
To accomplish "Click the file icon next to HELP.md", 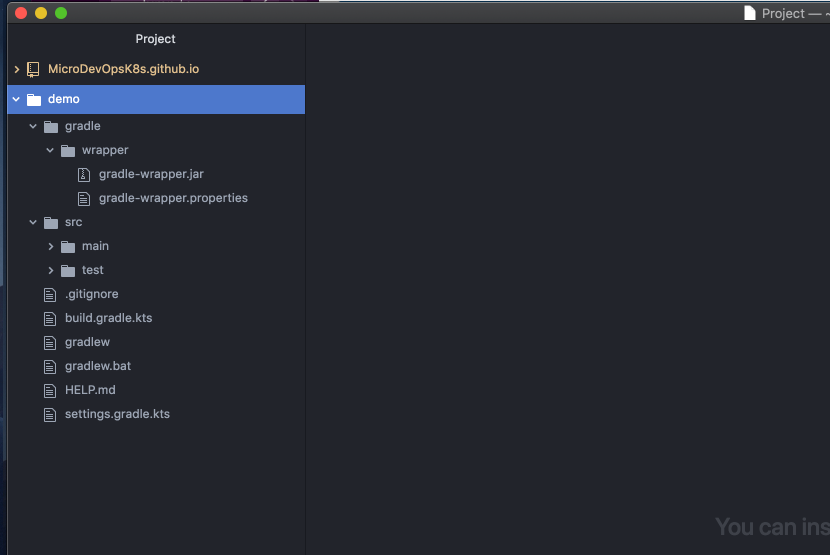I will click(x=50, y=391).
